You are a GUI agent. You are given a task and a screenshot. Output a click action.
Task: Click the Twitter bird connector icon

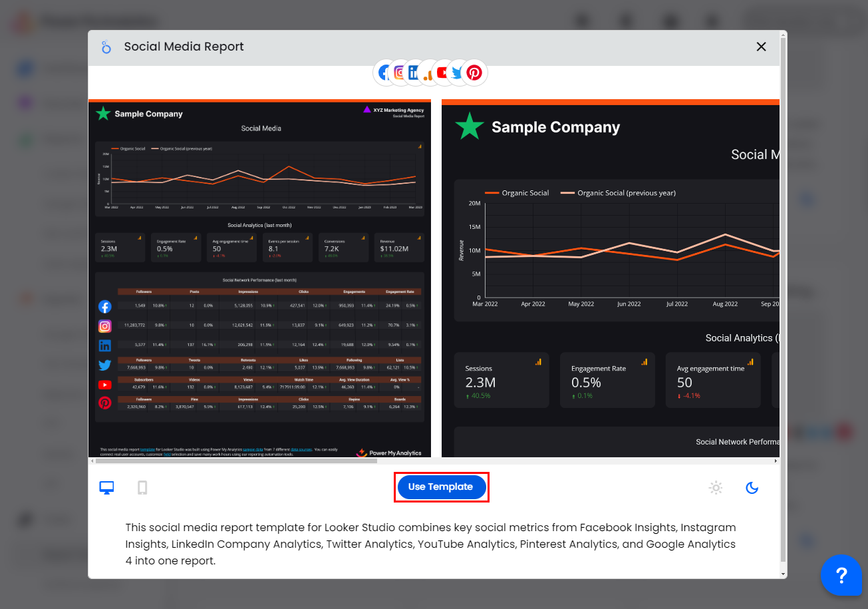(458, 73)
